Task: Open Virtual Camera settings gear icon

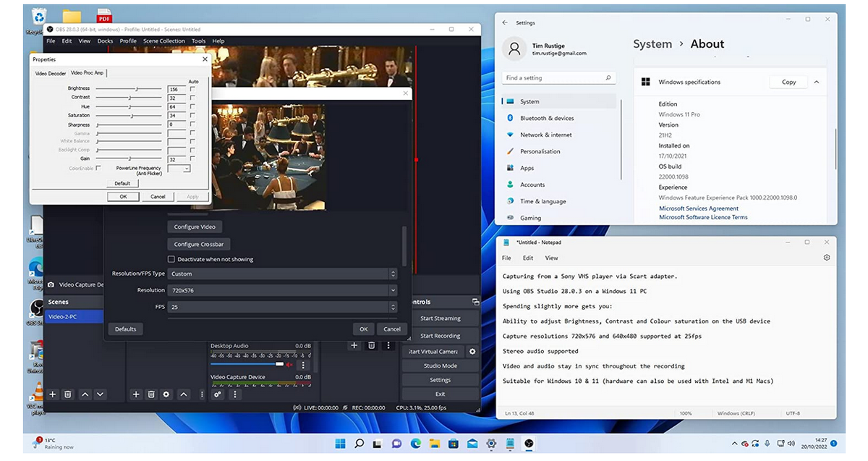Action: tap(472, 351)
